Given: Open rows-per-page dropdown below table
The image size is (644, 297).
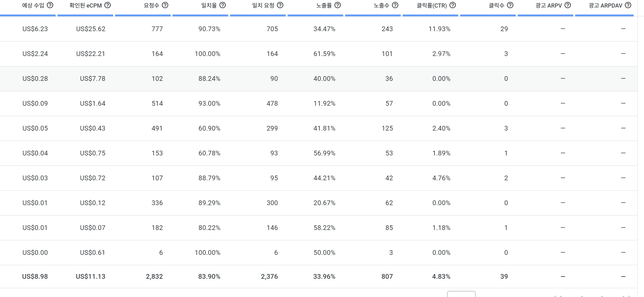Looking at the screenshot, I should click(x=461, y=294).
